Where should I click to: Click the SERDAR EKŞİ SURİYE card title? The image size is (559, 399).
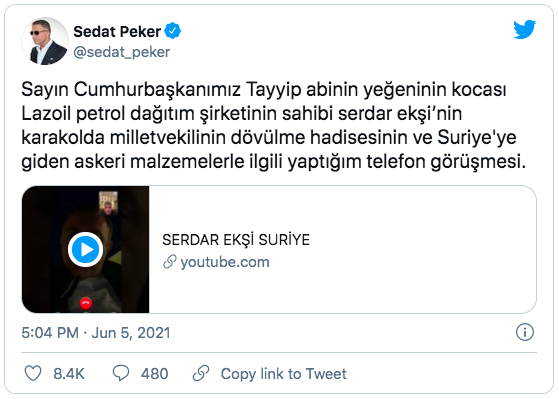236,240
